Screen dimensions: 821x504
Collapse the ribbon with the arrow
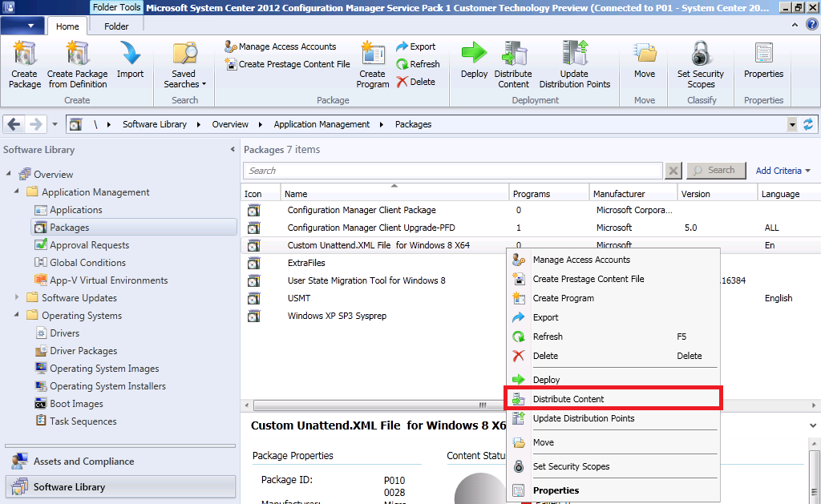click(795, 25)
